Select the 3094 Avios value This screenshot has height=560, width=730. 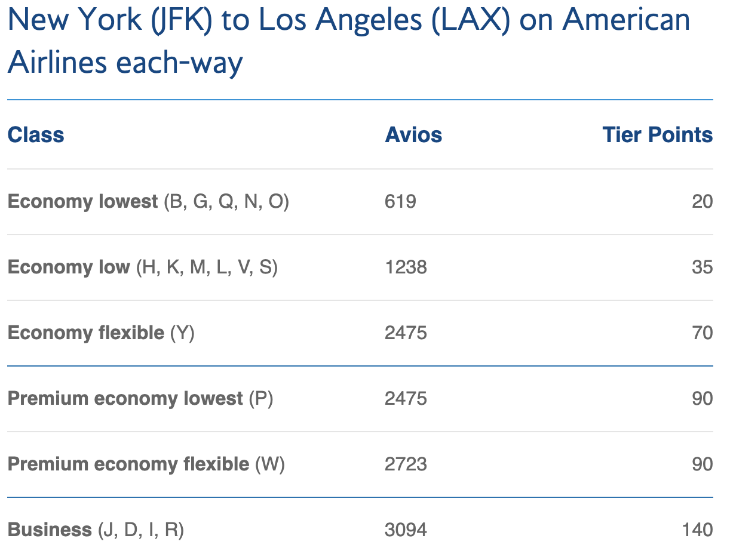click(x=406, y=530)
